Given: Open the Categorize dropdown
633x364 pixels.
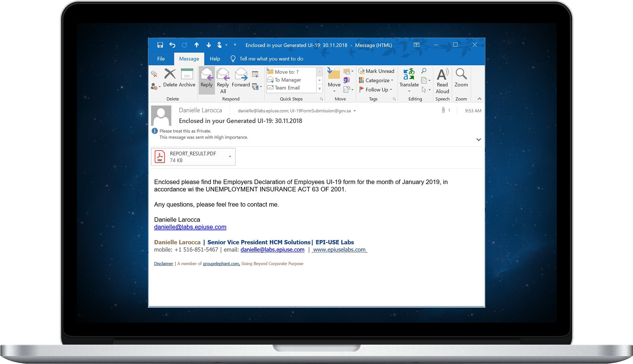Looking at the screenshot, I should click(376, 80).
